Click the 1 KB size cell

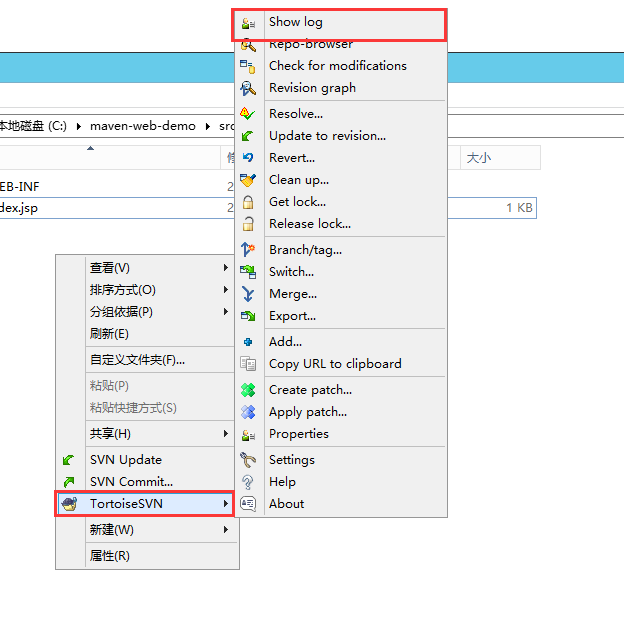[x=519, y=208]
